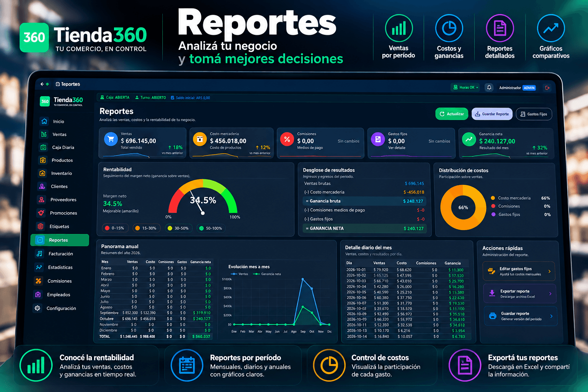588x392 pixels.
Task: Select the Configuración menu label
Action: 61,308
